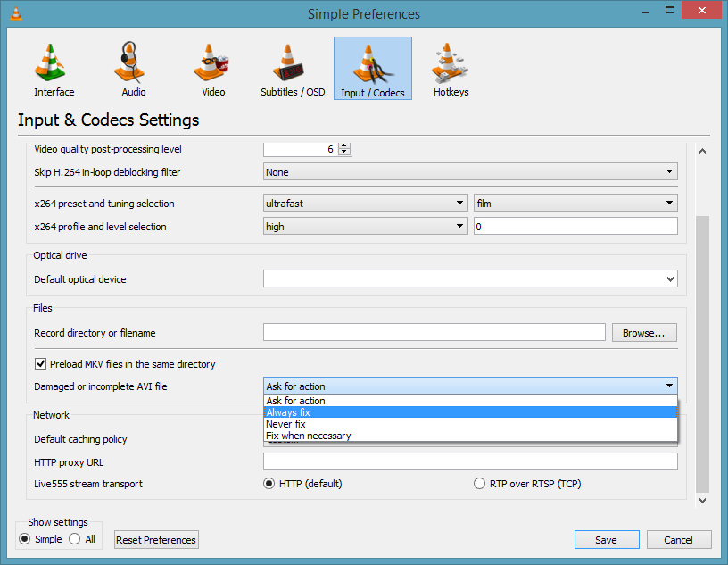
Task: Select 'Fix when necessary' in the dropdown list
Action: click(470, 436)
